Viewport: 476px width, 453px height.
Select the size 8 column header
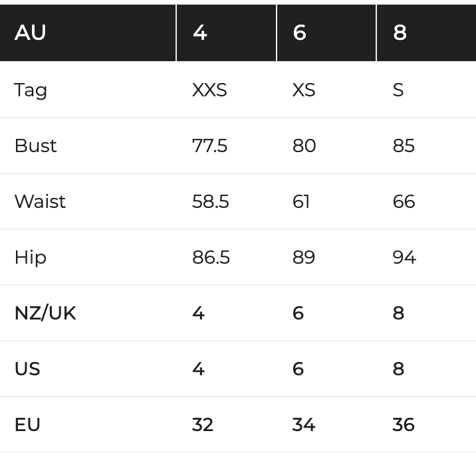(427, 33)
